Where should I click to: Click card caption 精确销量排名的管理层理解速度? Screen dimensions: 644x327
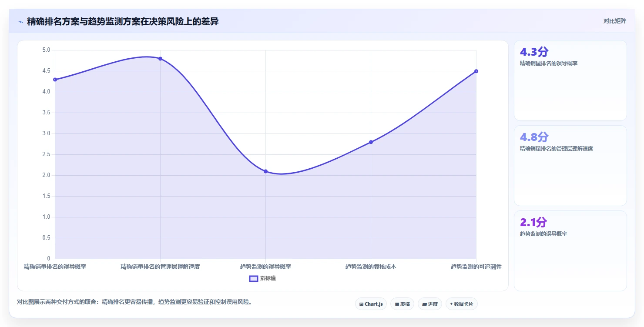(x=557, y=148)
